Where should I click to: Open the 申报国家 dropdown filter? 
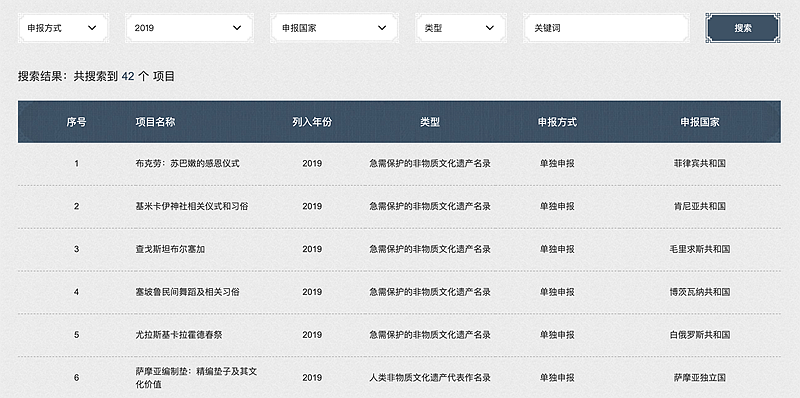point(334,28)
